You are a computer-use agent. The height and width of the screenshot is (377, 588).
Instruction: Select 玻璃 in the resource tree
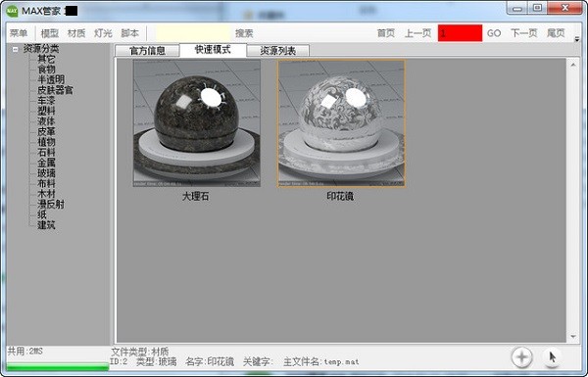pyautogui.click(x=46, y=173)
